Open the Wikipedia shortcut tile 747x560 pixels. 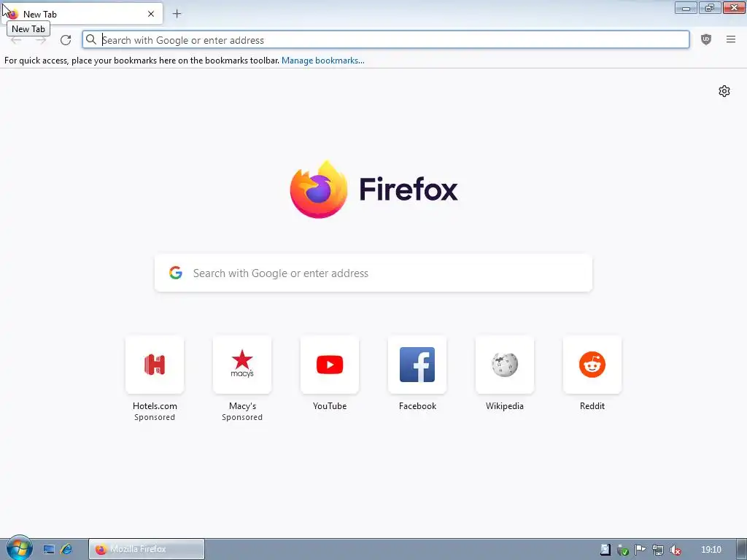(x=505, y=365)
